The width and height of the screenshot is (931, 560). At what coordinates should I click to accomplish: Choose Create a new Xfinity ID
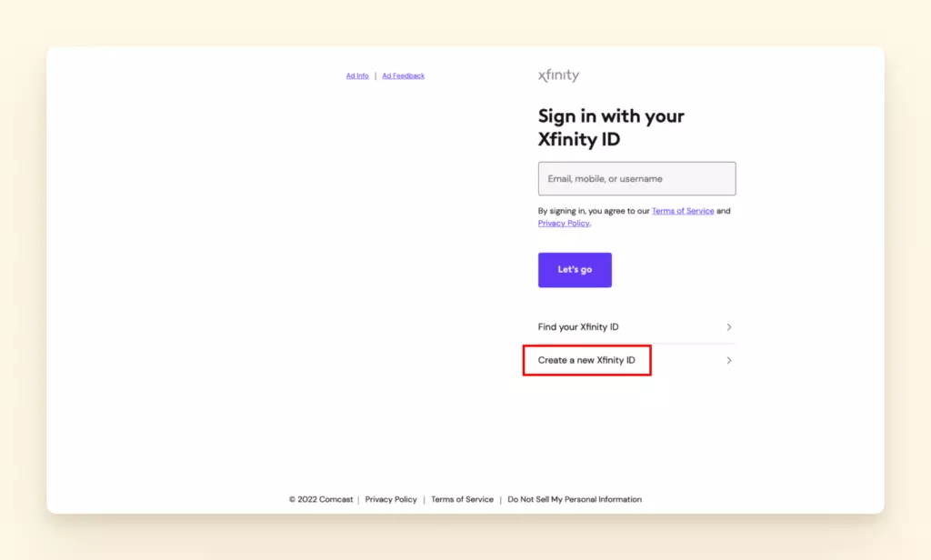[x=586, y=361]
